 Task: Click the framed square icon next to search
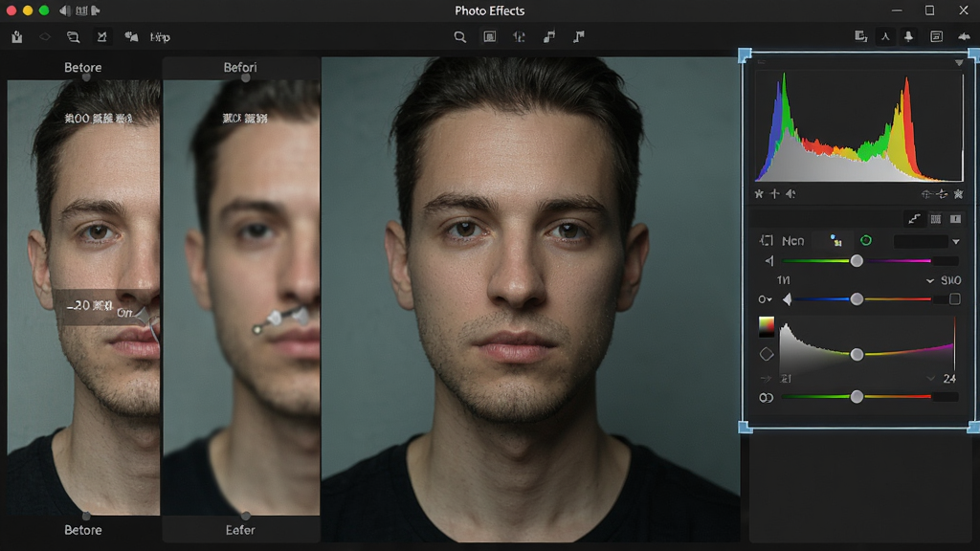(x=490, y=37)
